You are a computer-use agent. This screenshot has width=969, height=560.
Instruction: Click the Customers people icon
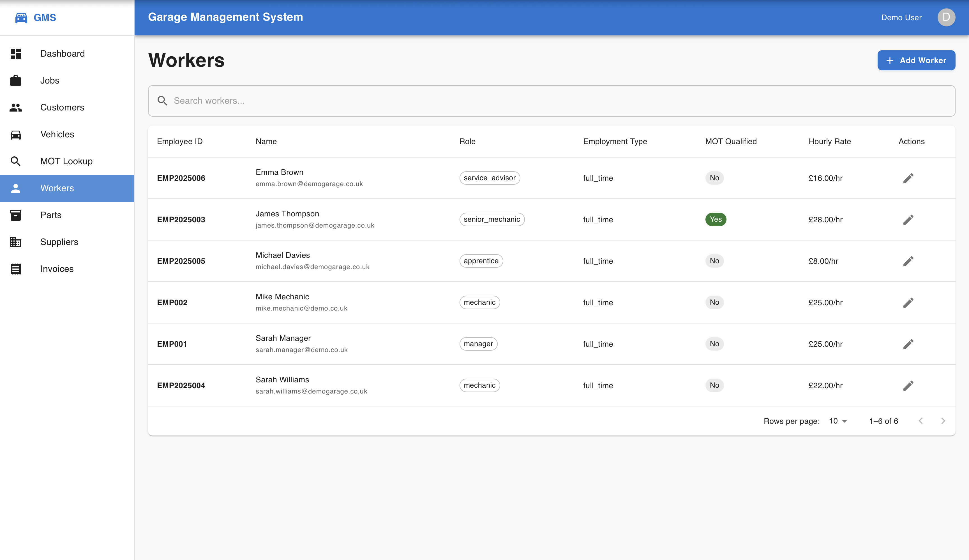pyautogui.click(x=16, y=107)
